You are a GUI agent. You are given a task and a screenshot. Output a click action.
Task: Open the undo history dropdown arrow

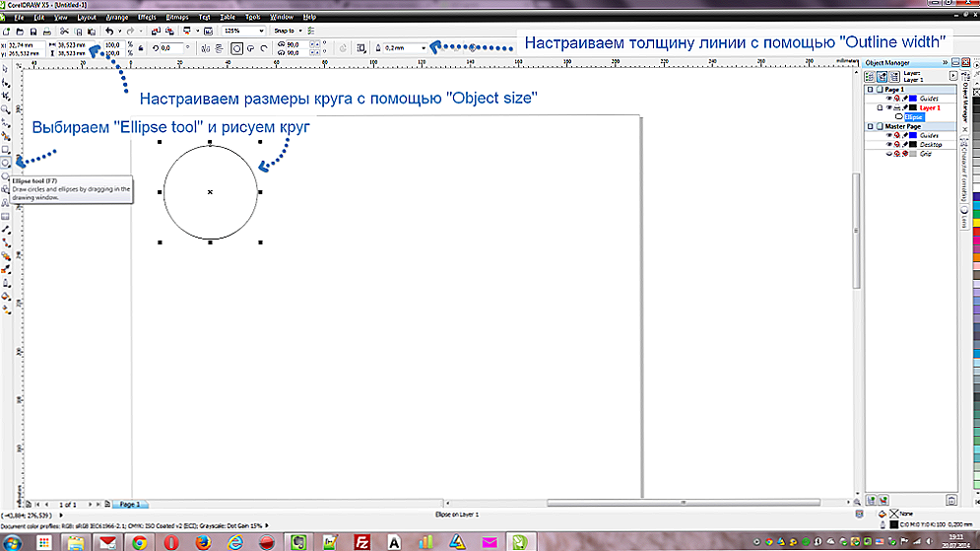[x=119, y=31]
